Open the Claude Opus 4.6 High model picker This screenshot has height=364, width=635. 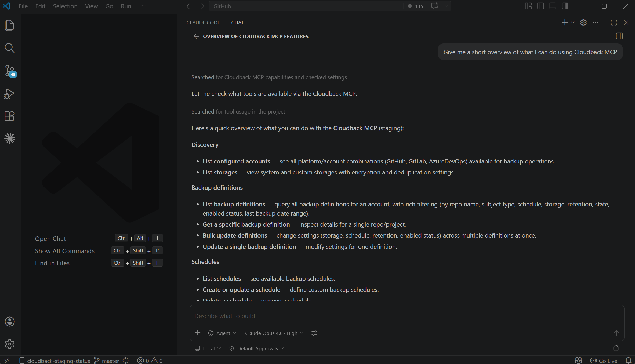[274, 333]
